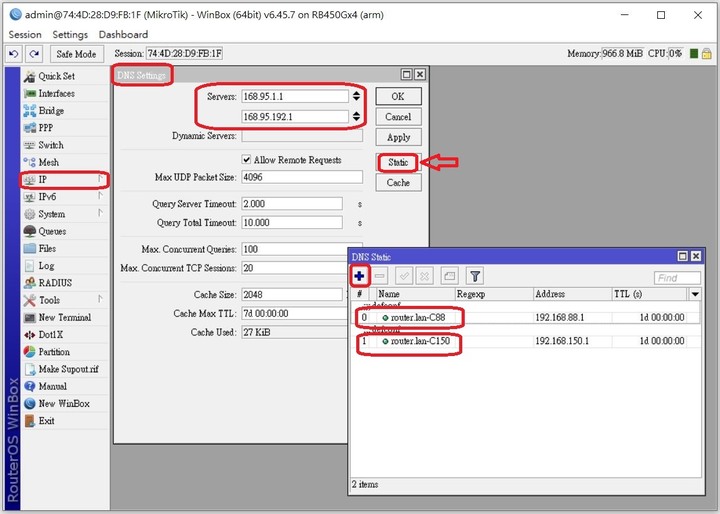Viewport: 720px width, 514px height.
Task: Click the up/down arrows beside server 168.95.192.1
Action: [356, 117]
